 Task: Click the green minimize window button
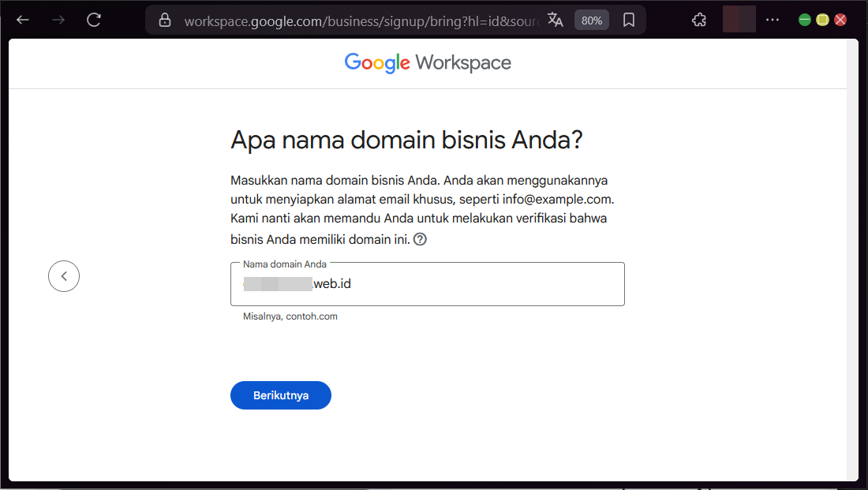pos(804,20)
